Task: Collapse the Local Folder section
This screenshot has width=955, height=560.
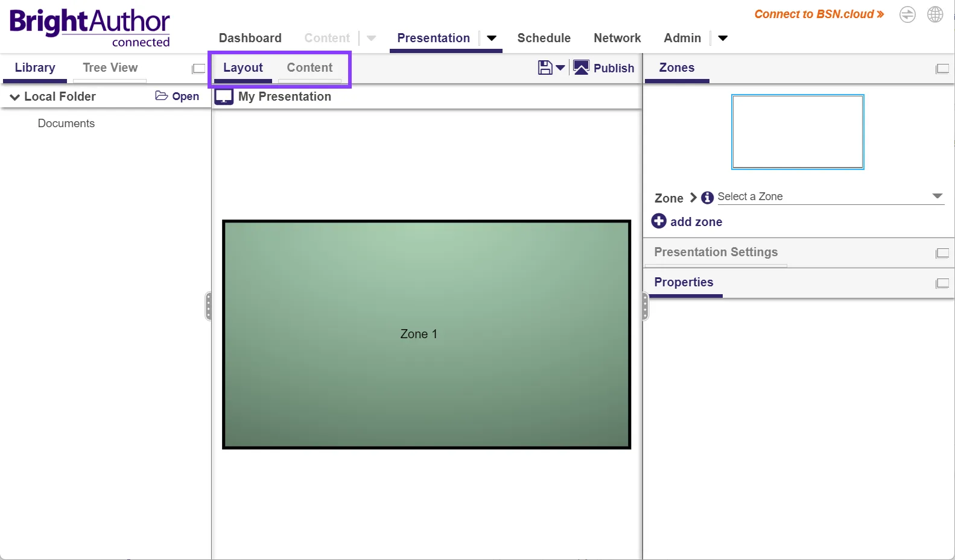Action: [14, 97]
